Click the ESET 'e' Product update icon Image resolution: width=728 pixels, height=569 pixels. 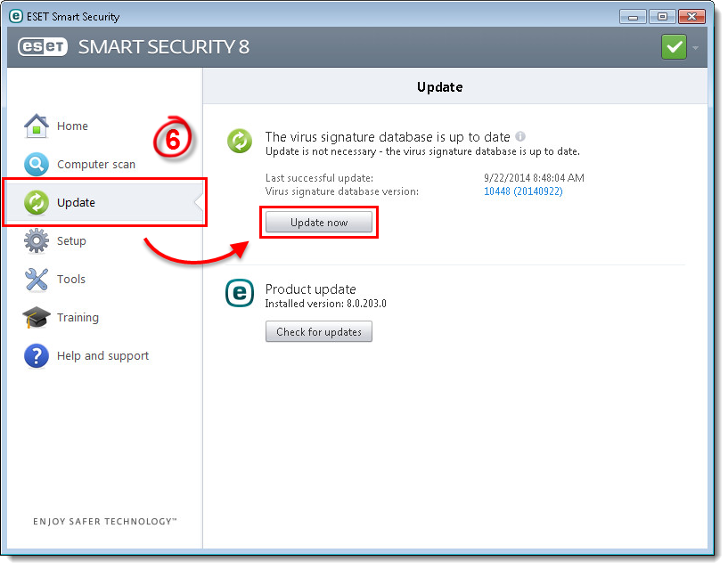(239, 294)
